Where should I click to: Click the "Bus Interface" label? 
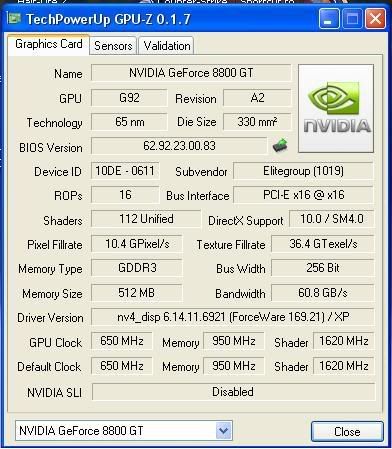198,196
